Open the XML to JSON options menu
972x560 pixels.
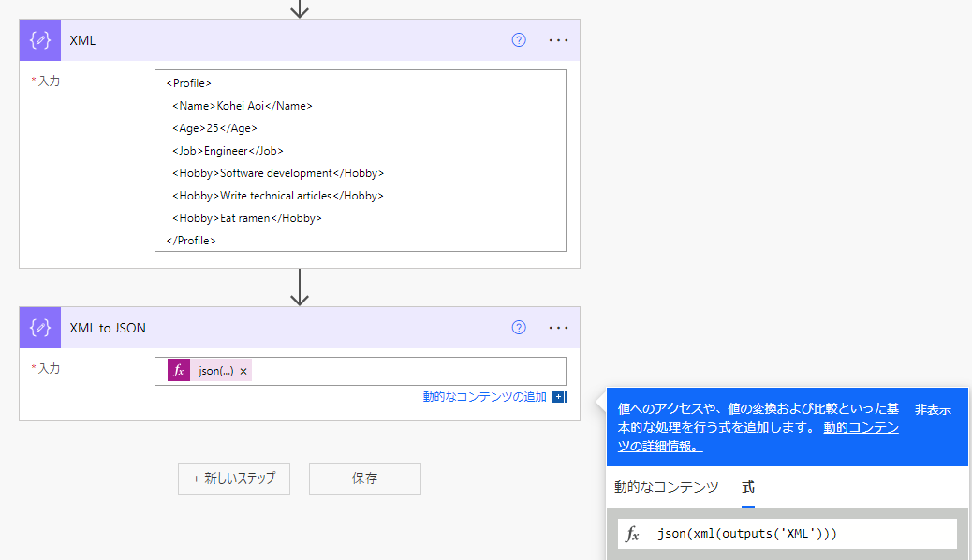point(558,327)
